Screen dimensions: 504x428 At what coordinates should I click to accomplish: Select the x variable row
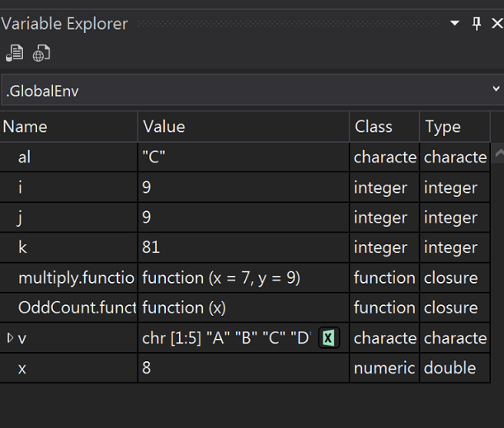(22, 368)
